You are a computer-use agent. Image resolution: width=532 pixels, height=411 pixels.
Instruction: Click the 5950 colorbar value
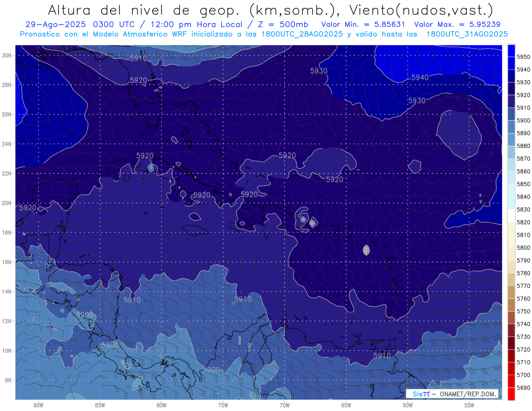point(524,57)
